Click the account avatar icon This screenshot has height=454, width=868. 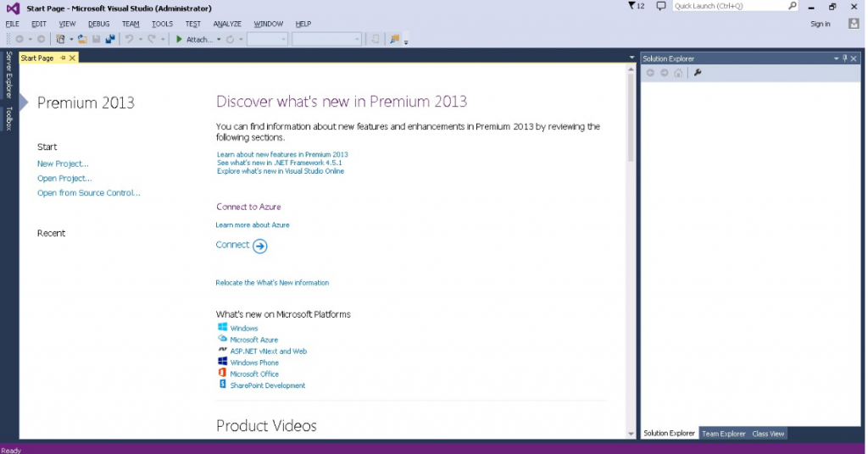[854, 24]
